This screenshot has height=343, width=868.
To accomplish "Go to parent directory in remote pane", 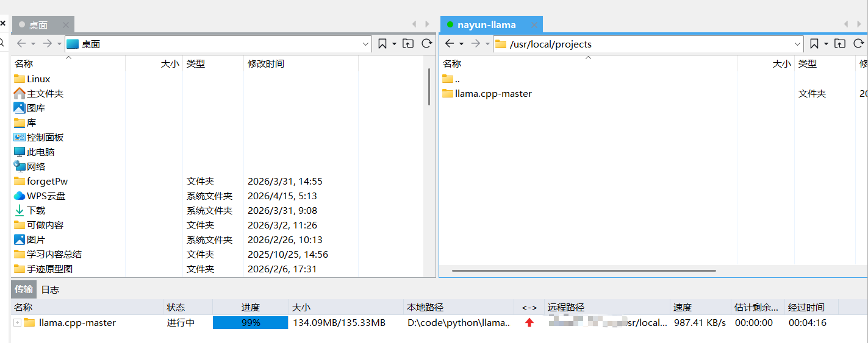I will tap(840, 44).
